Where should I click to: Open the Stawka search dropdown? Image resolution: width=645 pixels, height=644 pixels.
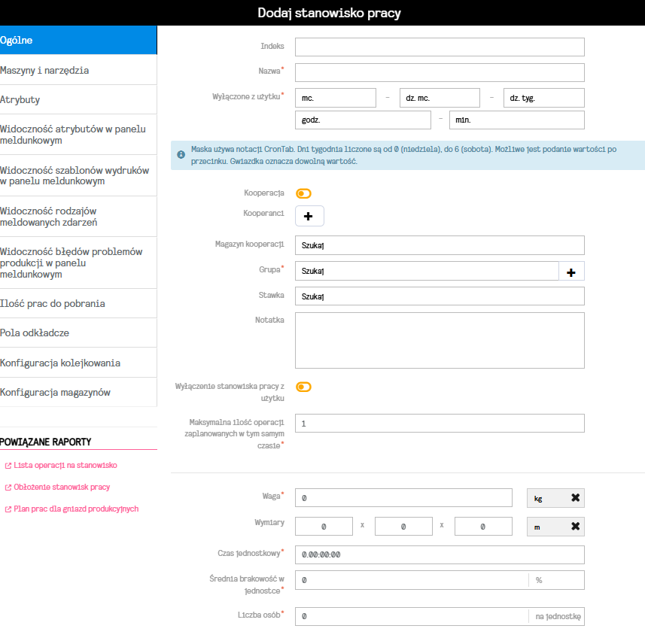click(439, 296)
